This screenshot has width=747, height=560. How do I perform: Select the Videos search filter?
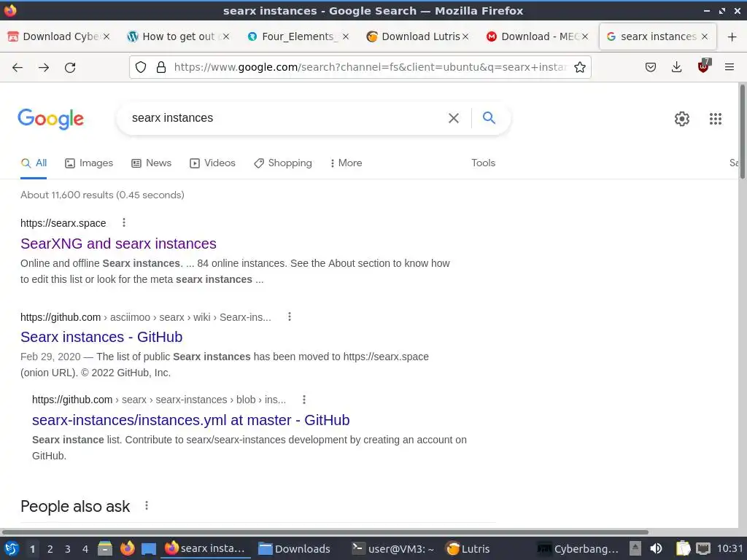(x=212, y=163)
